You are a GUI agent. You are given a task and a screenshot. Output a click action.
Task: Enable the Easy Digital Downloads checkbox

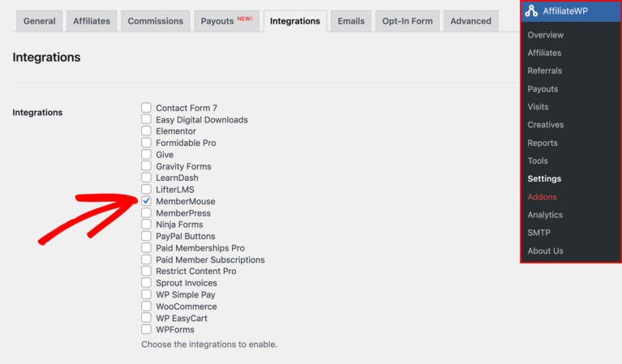tap(146, 119)
